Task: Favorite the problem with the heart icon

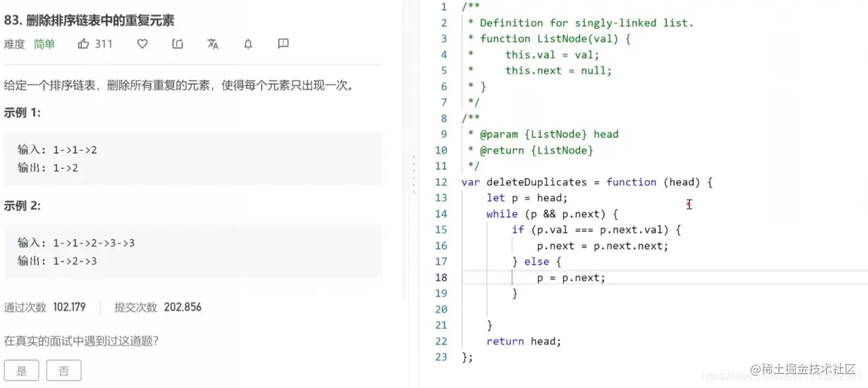Action: click(142, 44)
